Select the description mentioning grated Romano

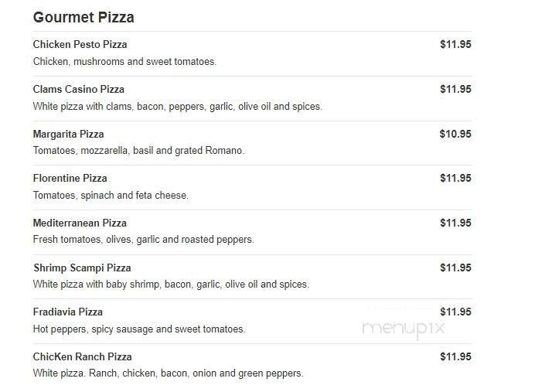(138, 151)
